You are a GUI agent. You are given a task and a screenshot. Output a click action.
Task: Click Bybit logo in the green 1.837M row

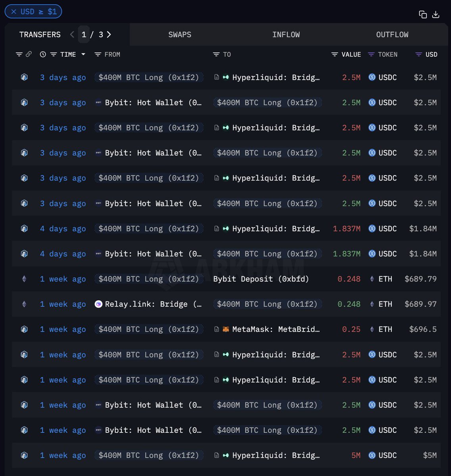click(98, 254)
